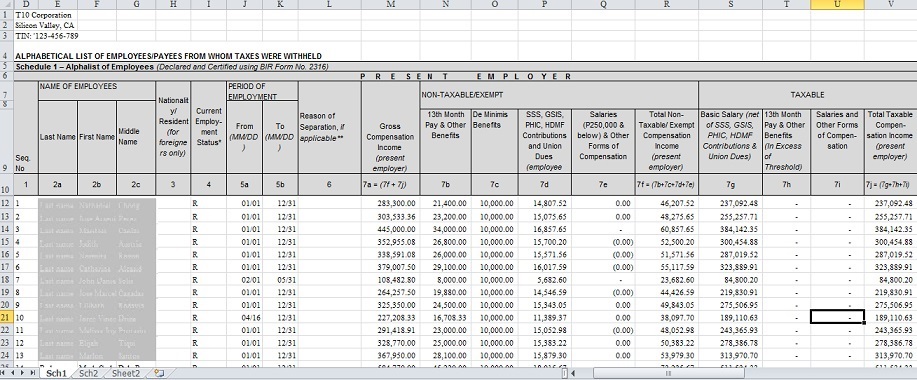Click basic salary cell 189,110.63
917x380 pixels.
pyautogui.click(x=730, y=317)
